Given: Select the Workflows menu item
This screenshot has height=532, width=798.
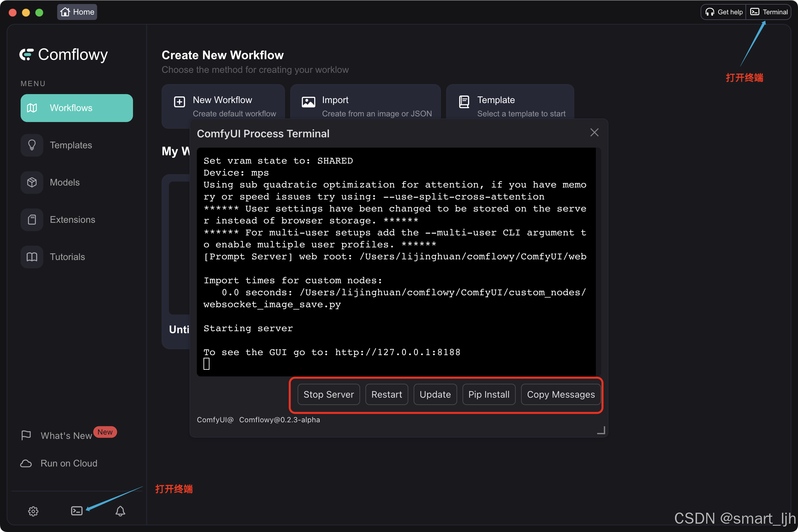Looking at the screenshot, I should tap(77, 108).
